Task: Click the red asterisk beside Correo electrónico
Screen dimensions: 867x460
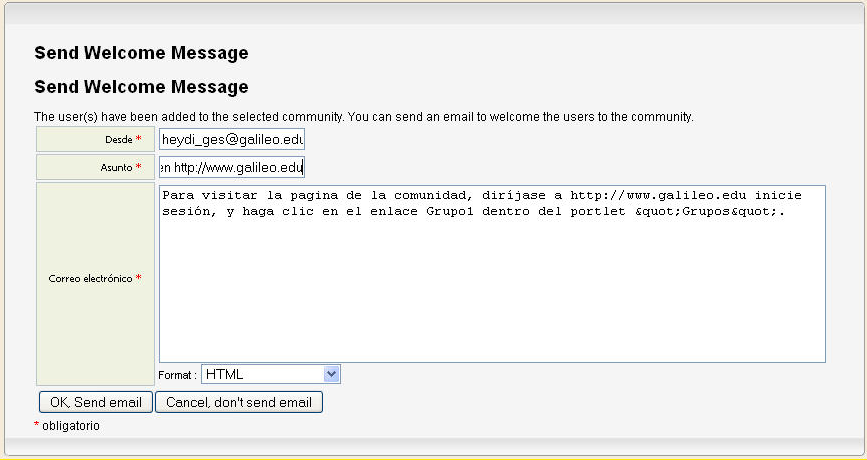Action: (x=139, y=278)
